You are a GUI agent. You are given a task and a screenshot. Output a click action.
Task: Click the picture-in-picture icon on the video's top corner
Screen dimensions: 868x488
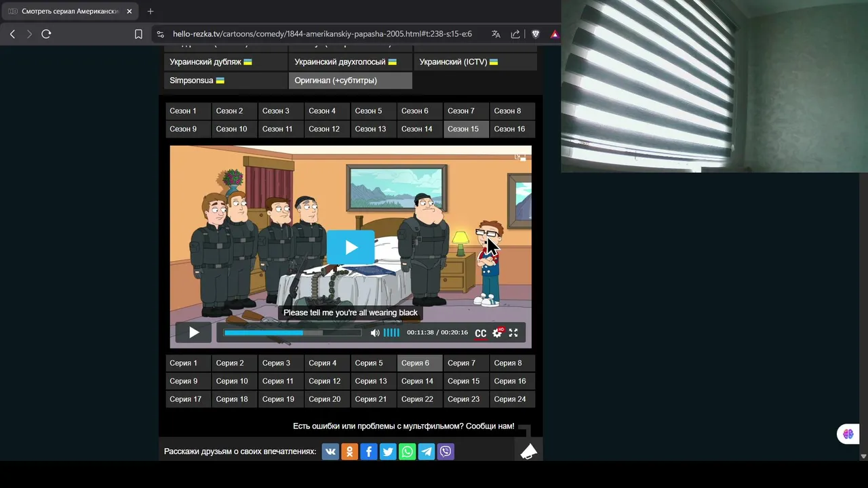(x=520, y=157)
